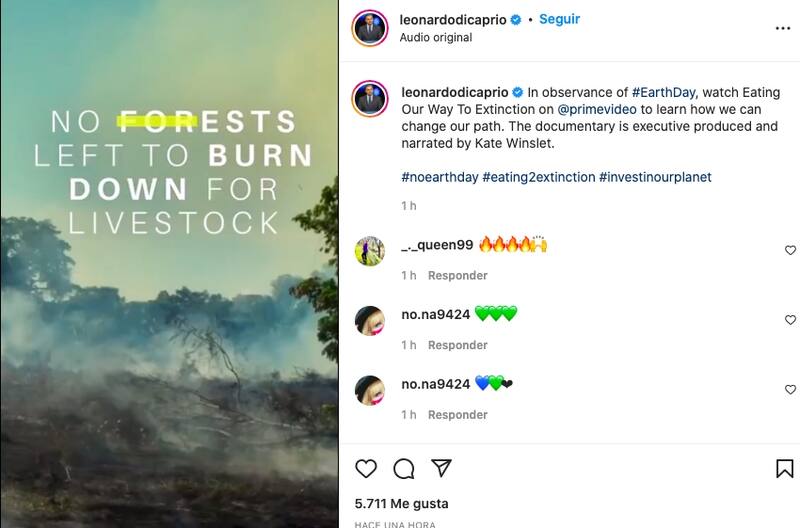View the 5.711 Me gusta likes list
The height and width of the screenshot is (528, 800).
click(401, 503)
